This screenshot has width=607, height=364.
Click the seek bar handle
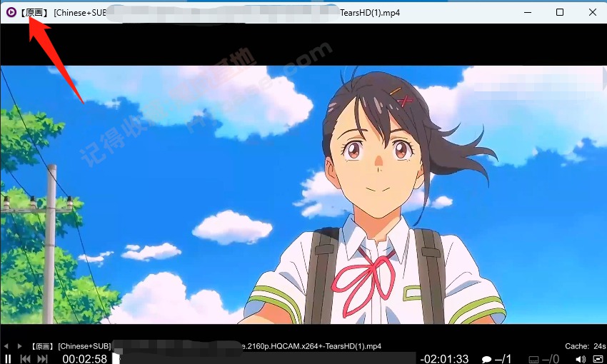coord(116,358)
